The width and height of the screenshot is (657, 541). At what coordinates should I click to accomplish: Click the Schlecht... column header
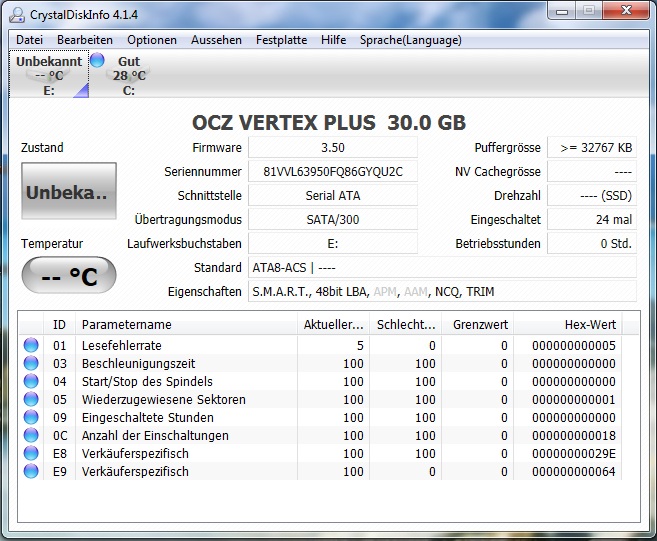click(x=406, y=325)
